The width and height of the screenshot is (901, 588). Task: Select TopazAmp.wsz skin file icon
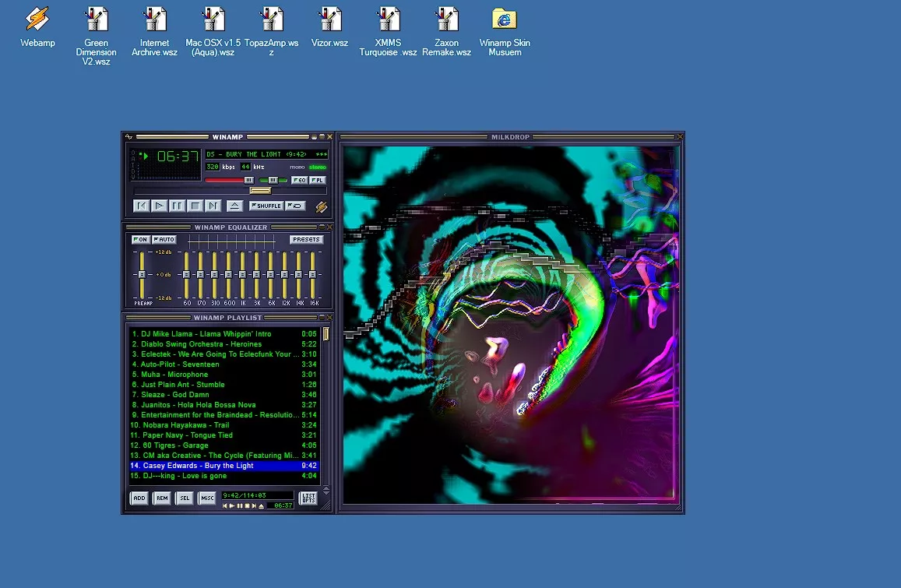click(271, 32)
